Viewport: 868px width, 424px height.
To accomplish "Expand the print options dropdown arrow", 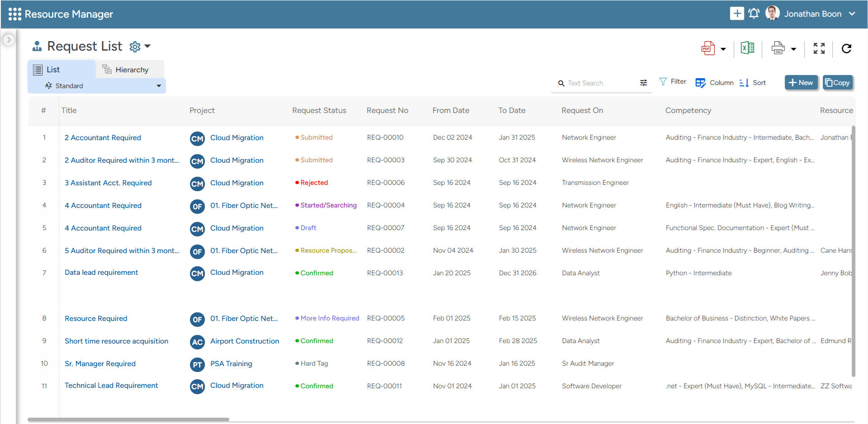I will click(x=793, y=48).
